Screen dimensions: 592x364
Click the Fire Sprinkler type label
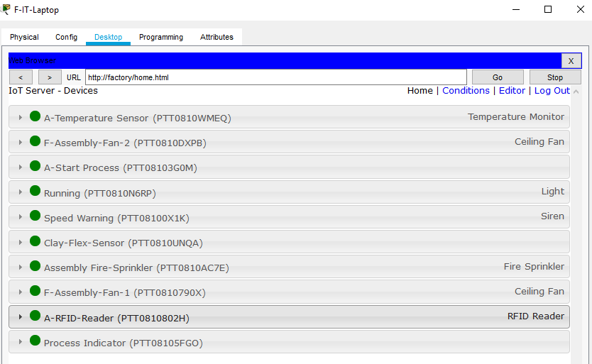[534, 267]
